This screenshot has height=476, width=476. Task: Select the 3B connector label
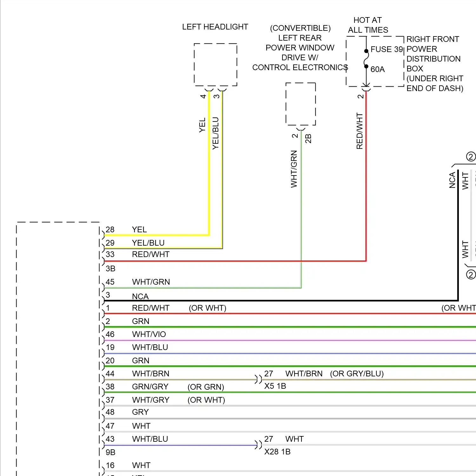click(x=110, y=268)
